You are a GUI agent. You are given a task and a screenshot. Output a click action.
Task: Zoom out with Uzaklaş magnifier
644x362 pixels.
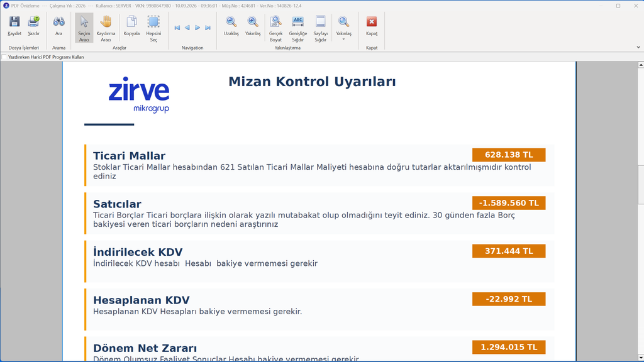[x=231, y=26]
